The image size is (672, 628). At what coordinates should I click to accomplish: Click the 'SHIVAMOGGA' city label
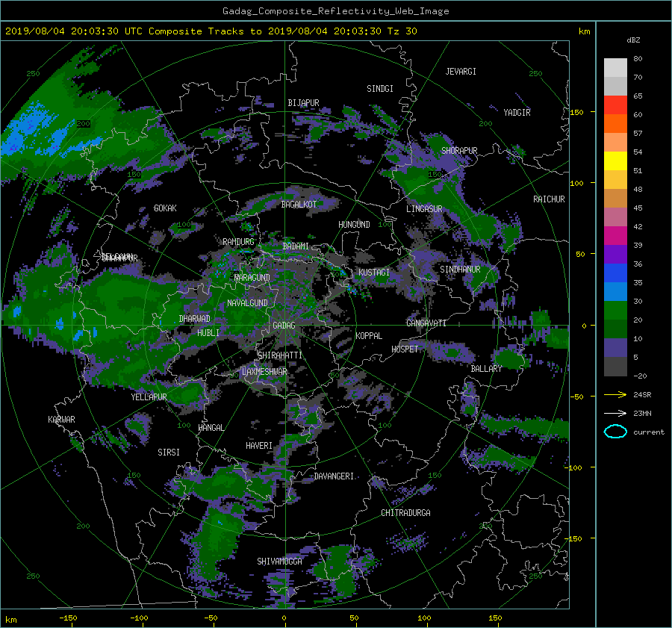click(x=279, y=562)
